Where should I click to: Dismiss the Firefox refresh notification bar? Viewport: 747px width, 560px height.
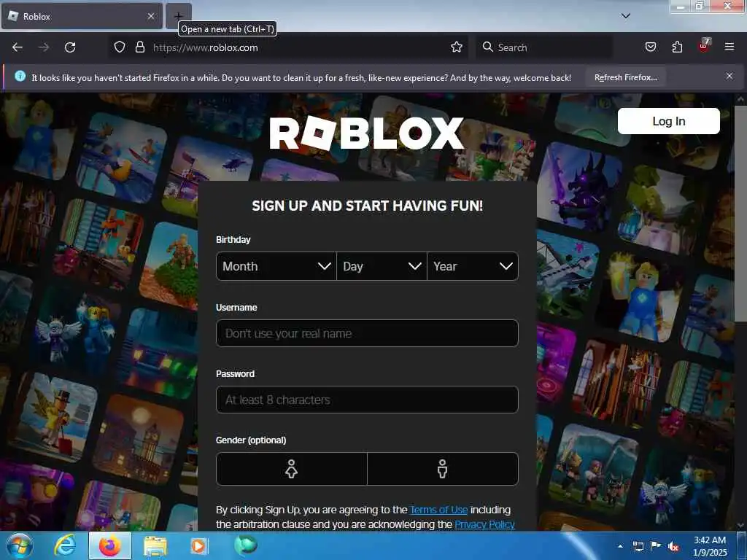pos(729,76)
